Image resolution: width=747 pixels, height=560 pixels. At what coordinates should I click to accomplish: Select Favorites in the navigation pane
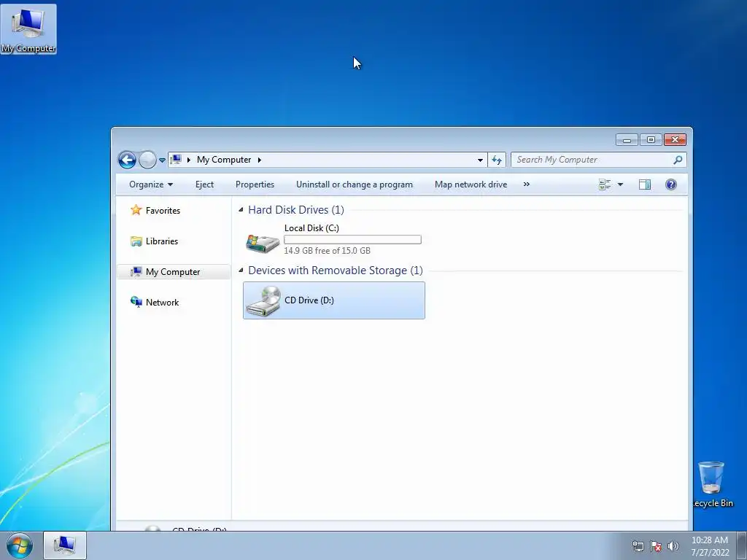(163, 211)
